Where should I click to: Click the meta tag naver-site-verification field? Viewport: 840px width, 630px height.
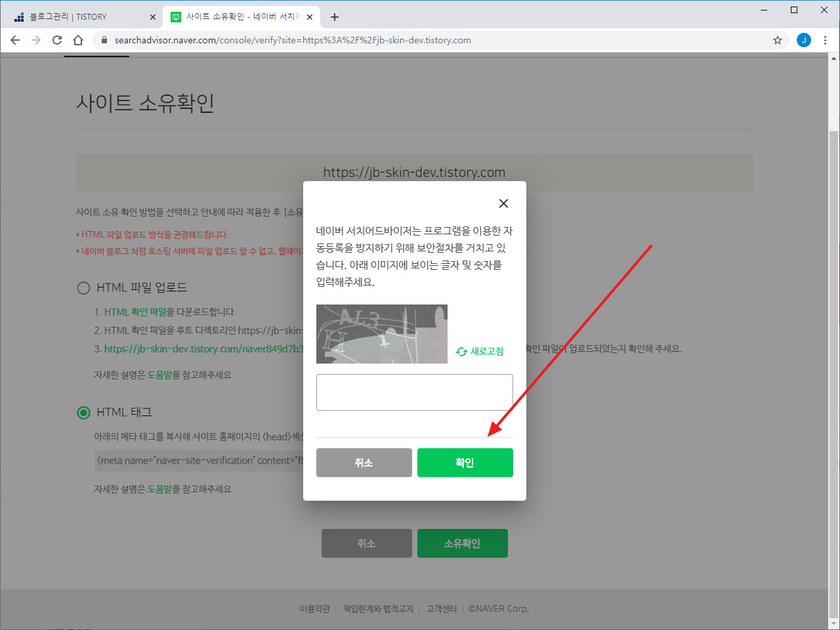click(199, 461)
